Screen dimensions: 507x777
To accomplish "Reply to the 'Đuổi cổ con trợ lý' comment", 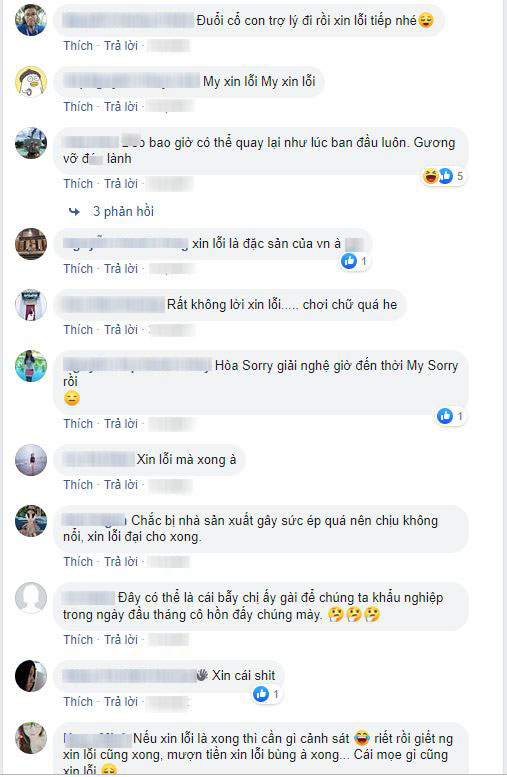I will pos(121,46).
